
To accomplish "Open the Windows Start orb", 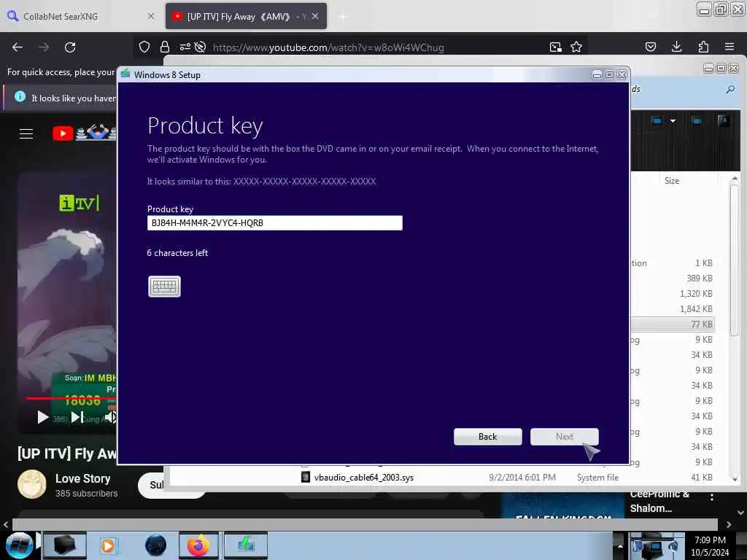I will pyautogui.click(x=20, y=545).
